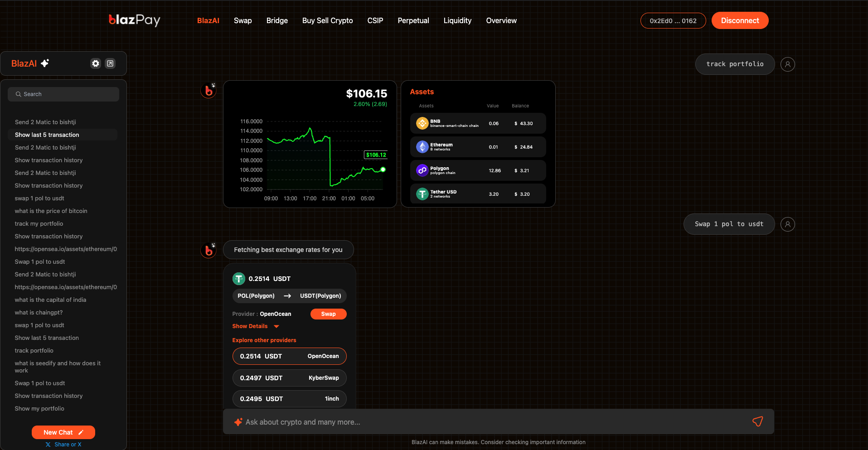Open the Liquidity nav item
Image resolution: width=868 pixels, height=450 pixels.
(x=457, y=20)
